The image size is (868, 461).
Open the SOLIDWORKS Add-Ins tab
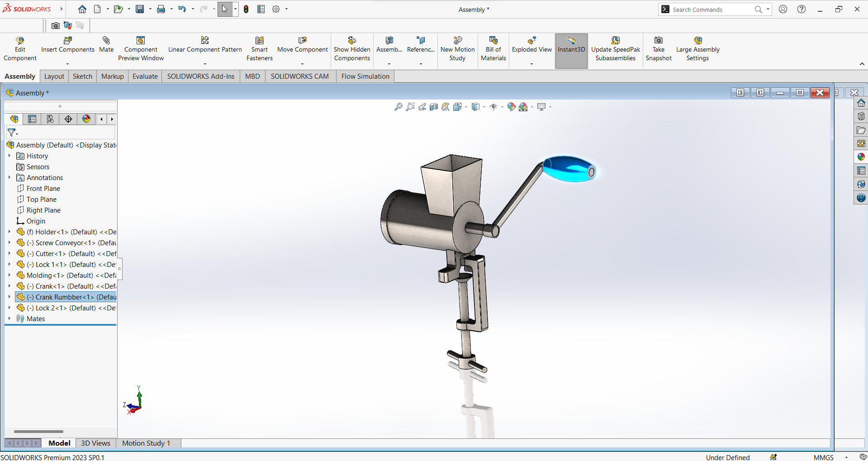pos(201,76)
